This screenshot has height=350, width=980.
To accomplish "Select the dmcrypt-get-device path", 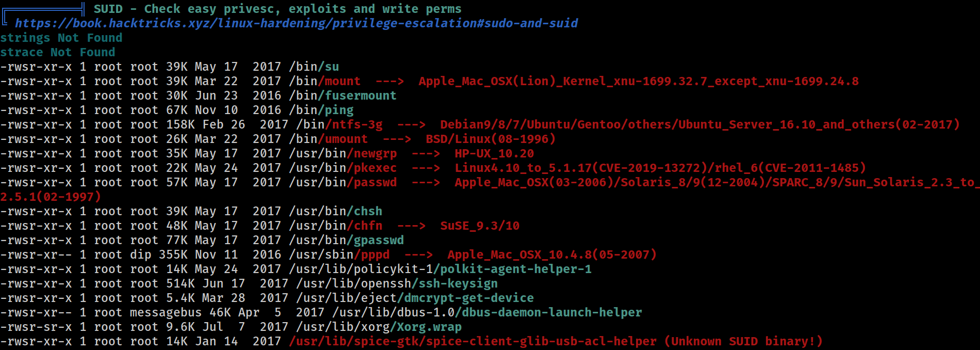I will [415, 298].
